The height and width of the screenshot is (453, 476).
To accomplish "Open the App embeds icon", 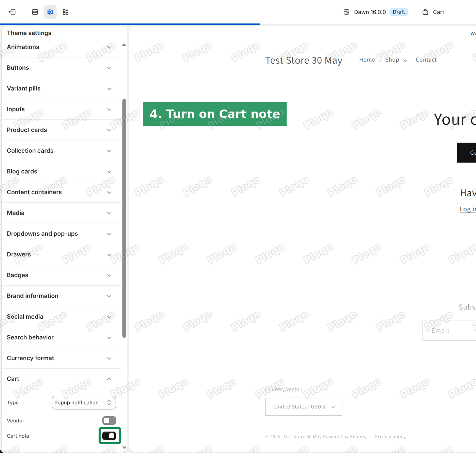I will click(x=66, y=12).
